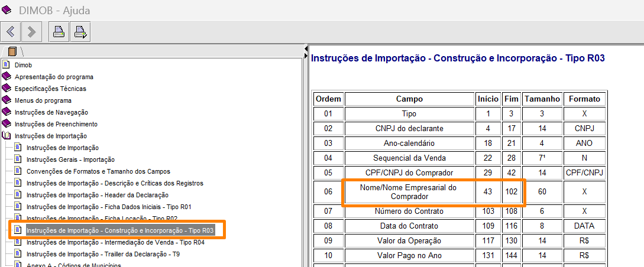
Task: Click the ANO format cell
Action: point(584,143)
